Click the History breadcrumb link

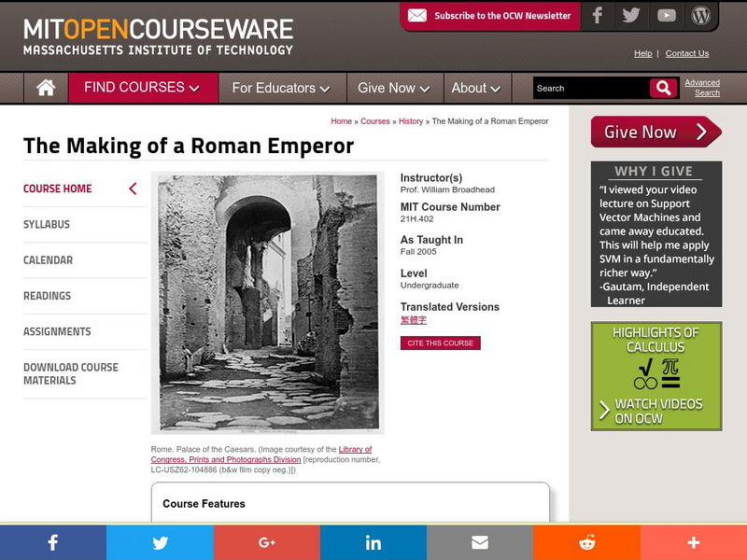[411, 121]
